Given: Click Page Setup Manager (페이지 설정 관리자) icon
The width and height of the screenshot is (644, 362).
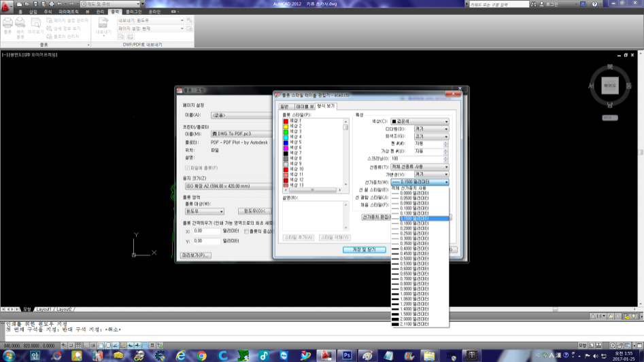Looking at the screenshot, I should point(49,20).
